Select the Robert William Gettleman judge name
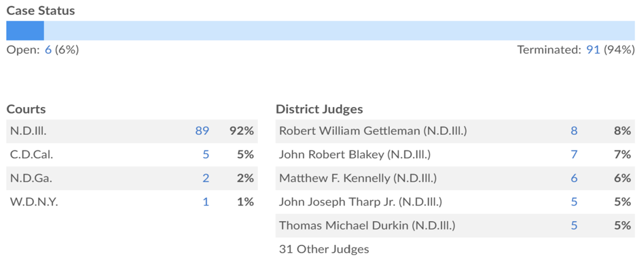This screenshot has width=644, height=274. pyautogui.click(x=373, y=131)
